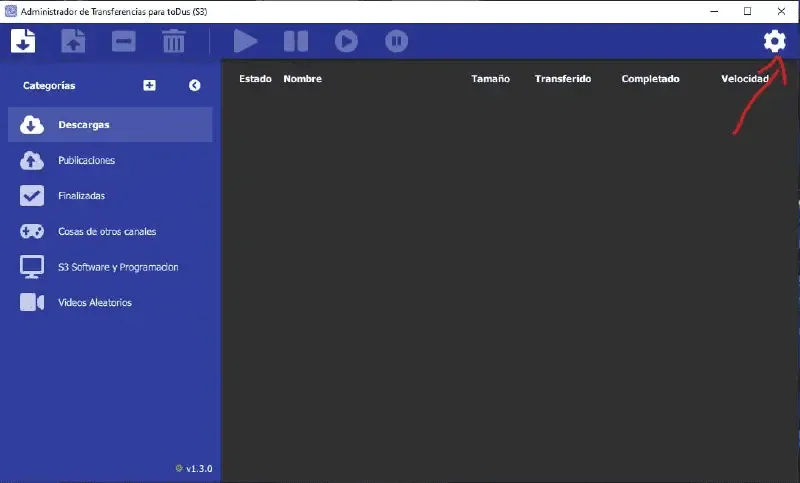The height and width of the screenshot is (483, 800).
Task: Open the Videos Aleatorios category
Action: pyautogui.click(x=110, y=302)
